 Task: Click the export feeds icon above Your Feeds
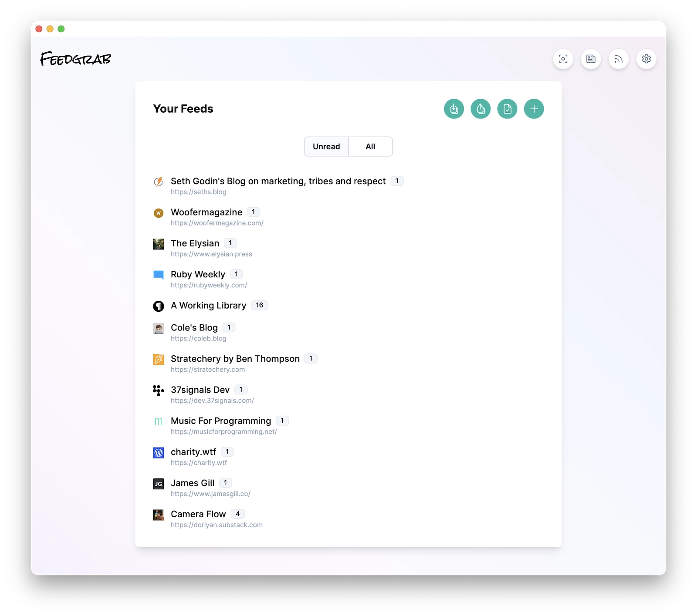[480, 109]
